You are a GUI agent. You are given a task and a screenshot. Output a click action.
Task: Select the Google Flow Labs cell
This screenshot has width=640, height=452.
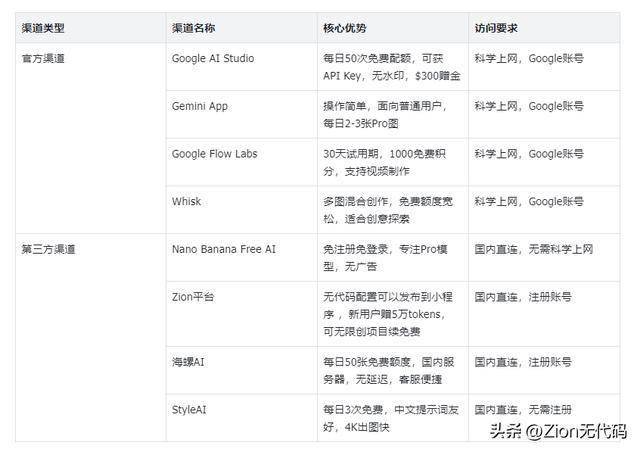click(213, 154)
